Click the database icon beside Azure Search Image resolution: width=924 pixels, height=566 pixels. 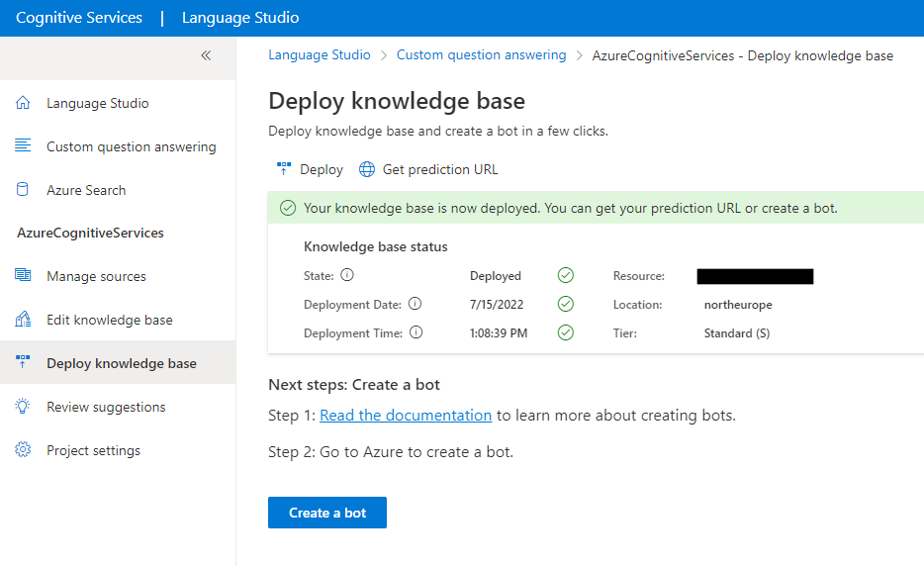coord(23,189)
